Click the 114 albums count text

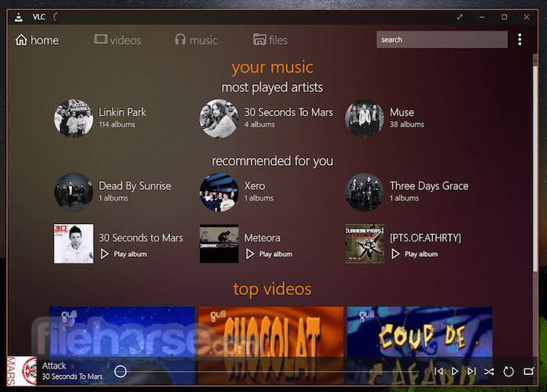pyautogui.click(x=117, y=124)
